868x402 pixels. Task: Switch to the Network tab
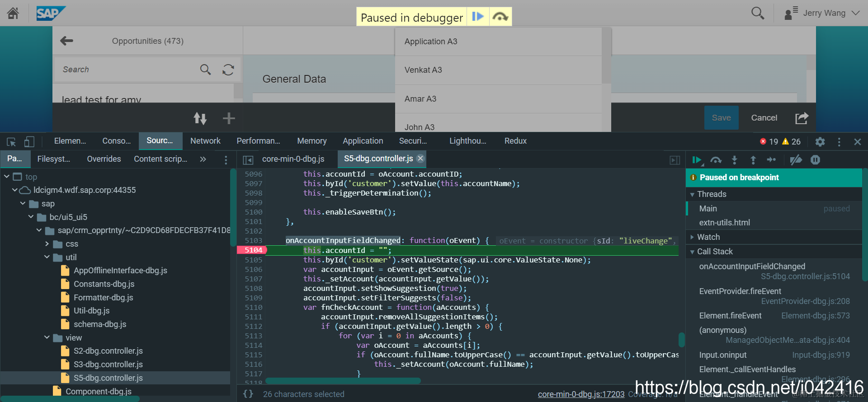[x=205, y=141]
